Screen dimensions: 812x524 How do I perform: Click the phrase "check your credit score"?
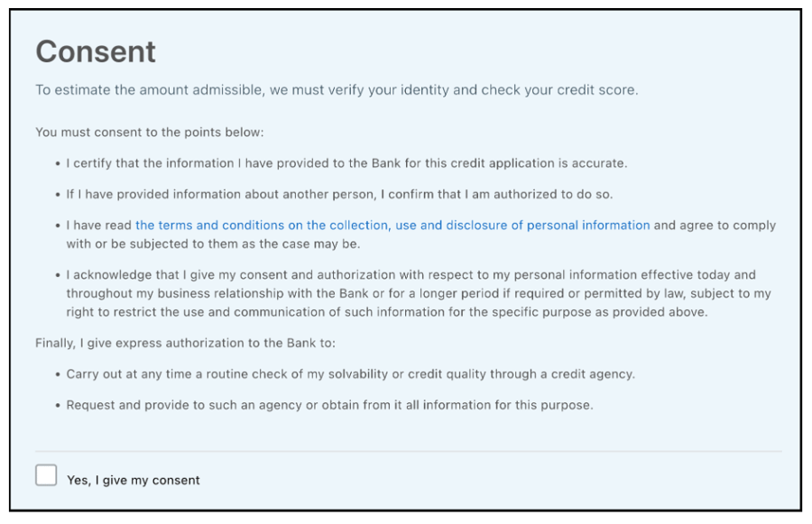(559, 90)
